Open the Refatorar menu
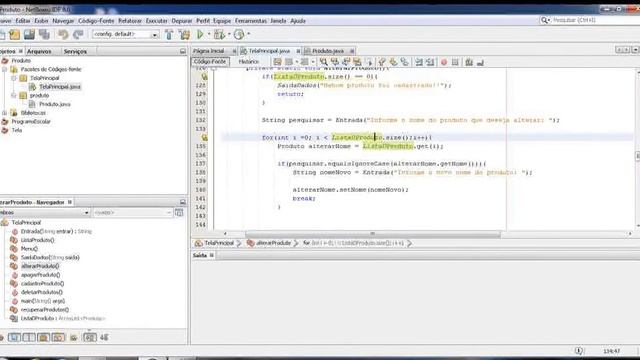Viewport: 640px width, 360px height. [x=130, y=21]
